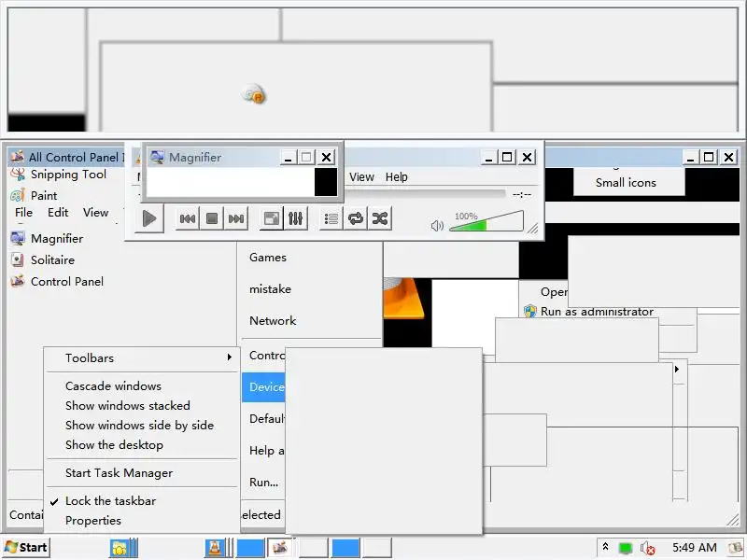
Task: Toggle VLC random shuffle mode
Action: click(380, 218)
